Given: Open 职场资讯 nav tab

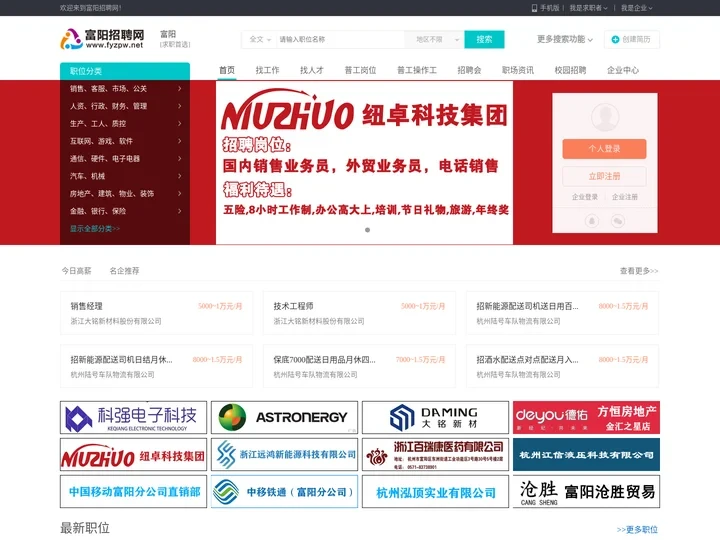Looking at the screenshot, I should click(x=518, y=70).
